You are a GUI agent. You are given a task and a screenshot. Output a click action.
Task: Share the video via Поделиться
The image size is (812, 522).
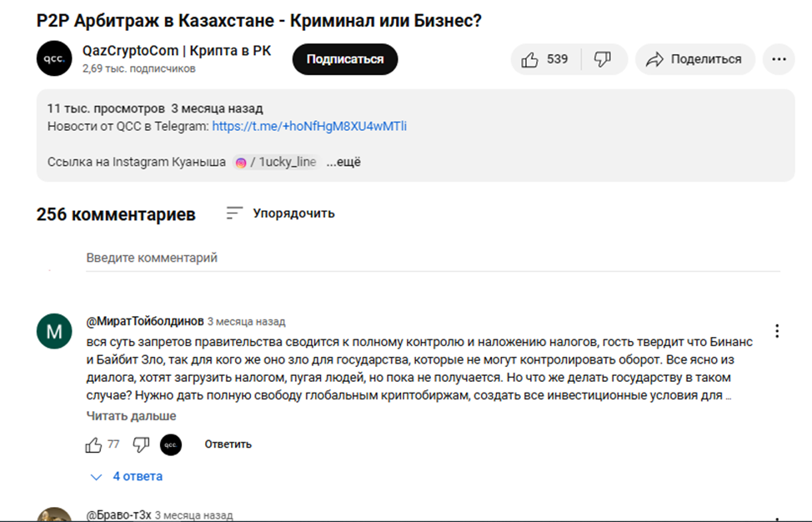point(695,59)
